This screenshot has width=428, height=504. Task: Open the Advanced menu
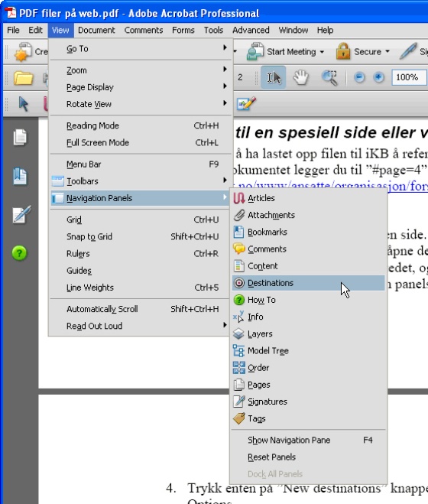tap(251, 31)
